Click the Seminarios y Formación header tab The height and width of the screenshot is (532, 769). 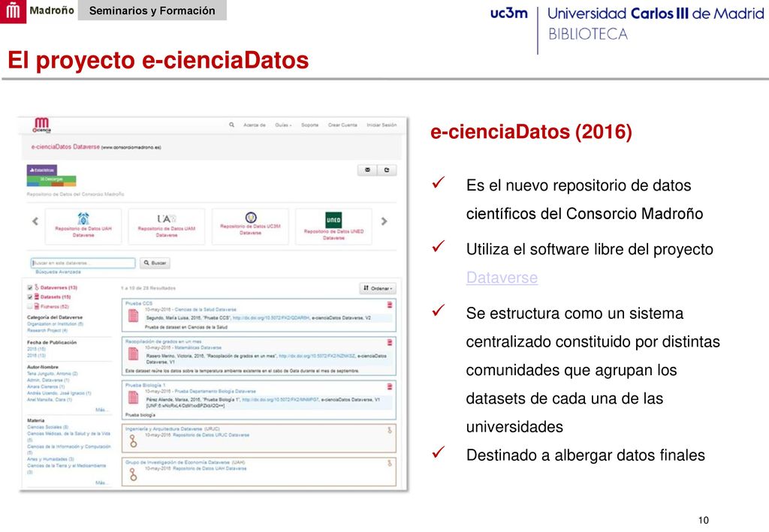[152, 11]
